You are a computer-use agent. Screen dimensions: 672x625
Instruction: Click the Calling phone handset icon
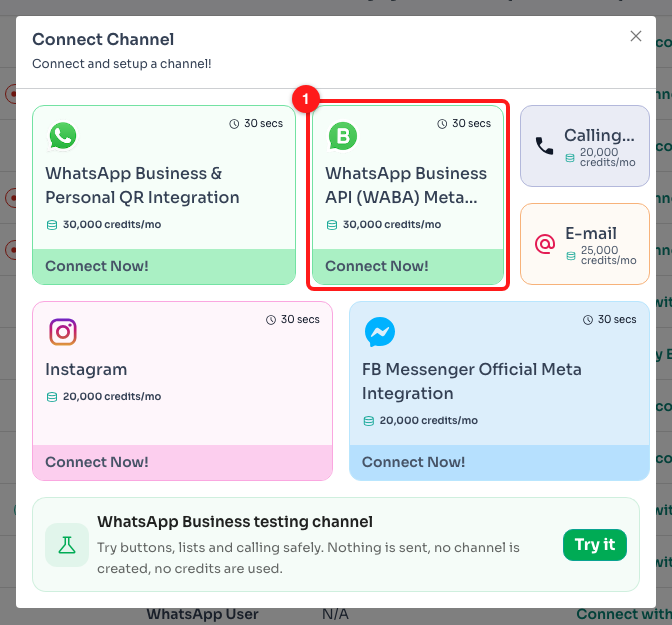click(545, 146)
